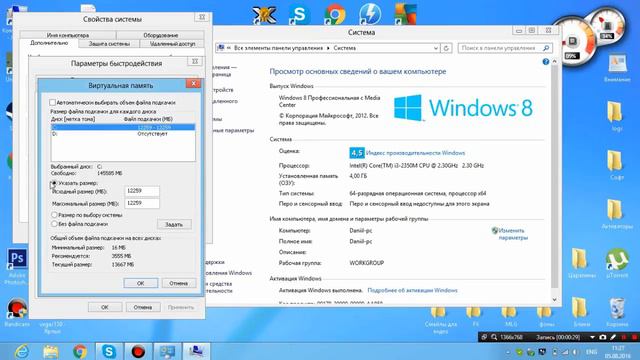This screenshot has width=640, height=360.
Task: Click the search magnifier in control panel
Action: [x=546, y=48]
